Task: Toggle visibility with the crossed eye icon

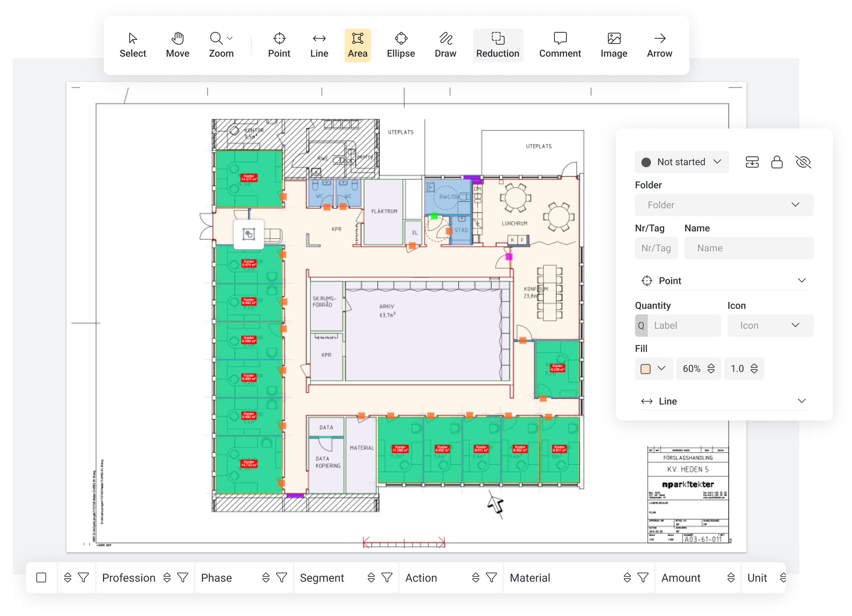Action: point(803,162)
